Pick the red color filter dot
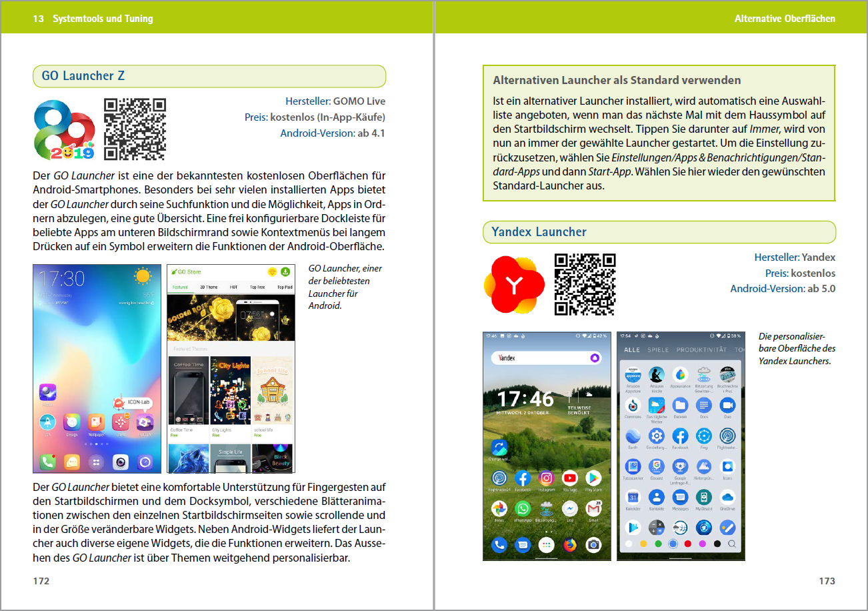Viewport: 868px width, 611px height. [x=687, y=544]
